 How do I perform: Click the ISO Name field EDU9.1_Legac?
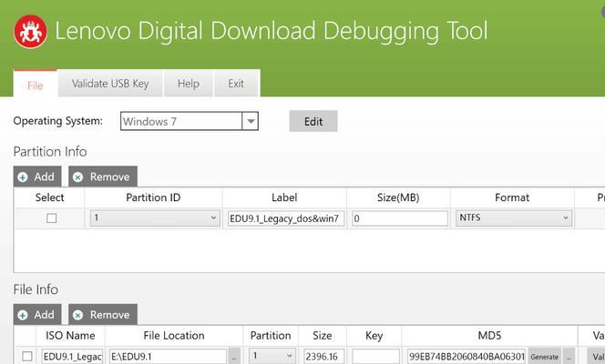pyautogui.click(x=73, y=357)
